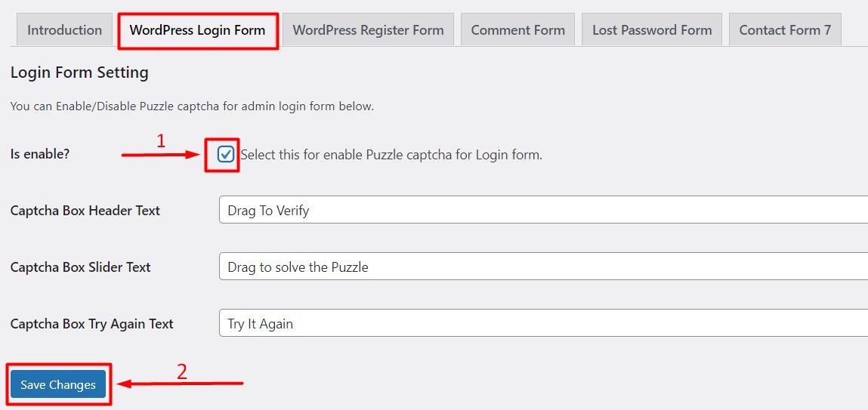Toggle the Puzzle captcha enable checkbox

pos(225,154)
